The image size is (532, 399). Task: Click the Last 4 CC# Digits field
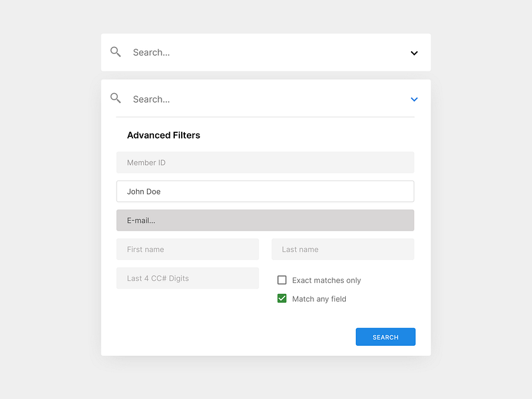(187, 278)
